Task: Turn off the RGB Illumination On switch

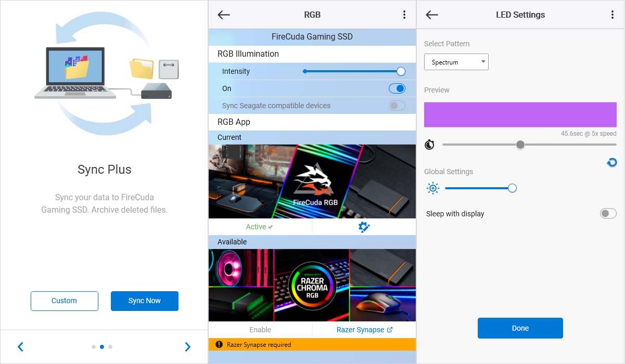Action: (x=397, y=88)
